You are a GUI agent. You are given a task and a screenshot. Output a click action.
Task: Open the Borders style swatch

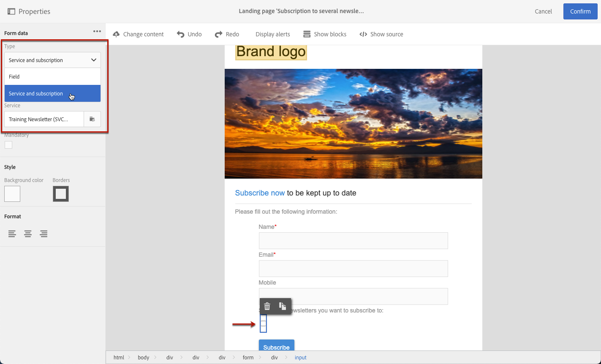(x=61, y=194)
